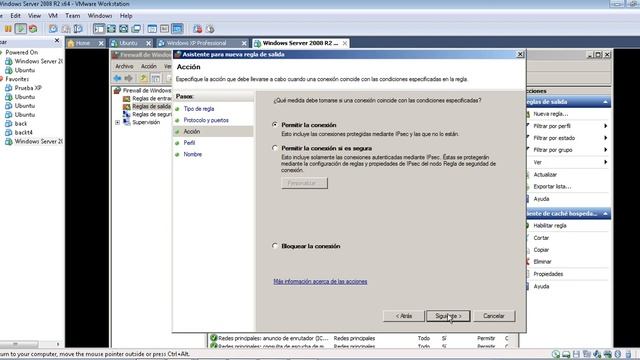The width and height of the screenshot is (640, 360).
Task: Close the sidebar panel with its X icon
Action: pyautogui.click(x=57, y=40)
